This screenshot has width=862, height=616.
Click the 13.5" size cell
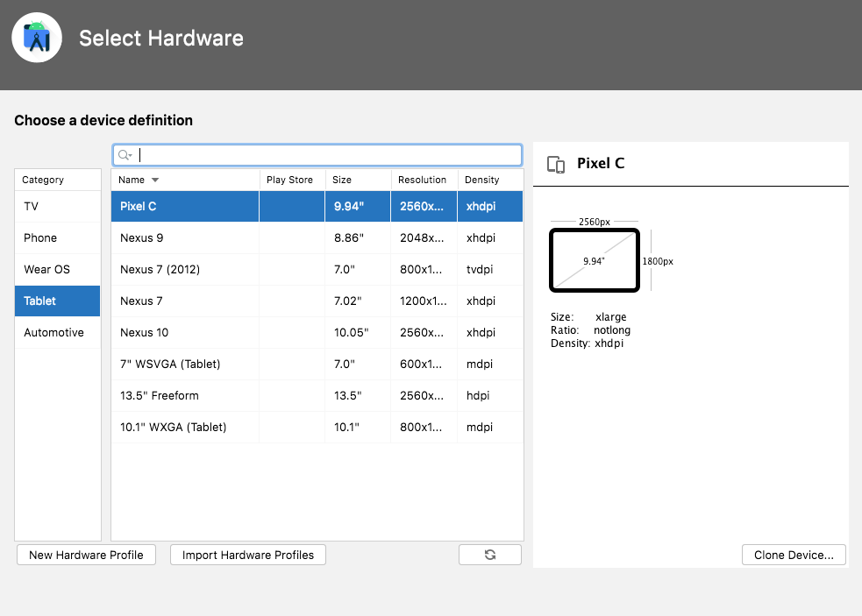tap(358, 396)
